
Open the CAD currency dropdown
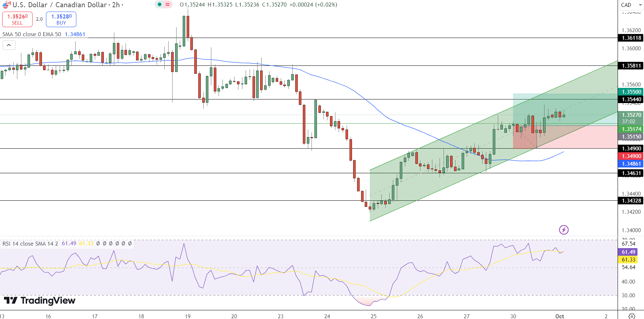tap(631, 5)
